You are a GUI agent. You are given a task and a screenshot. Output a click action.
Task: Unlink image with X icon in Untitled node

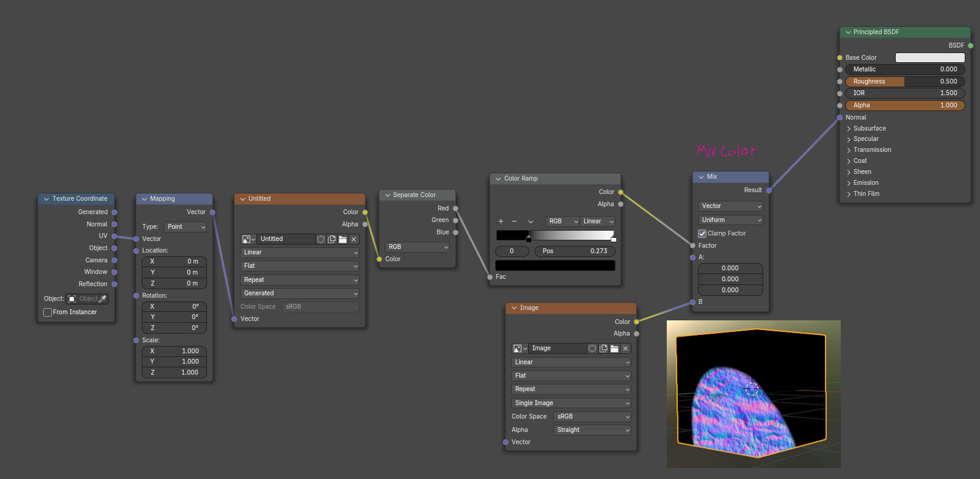point(354,239)
